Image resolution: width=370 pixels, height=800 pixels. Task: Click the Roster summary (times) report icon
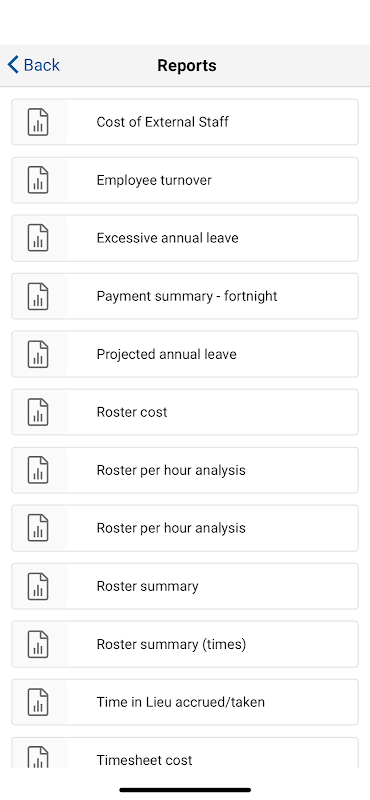pyautogui.click(x=38, y=644)
